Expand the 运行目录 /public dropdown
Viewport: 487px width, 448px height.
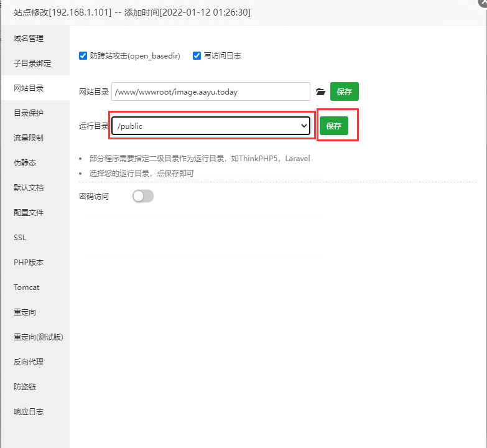[x=211, y=126]
